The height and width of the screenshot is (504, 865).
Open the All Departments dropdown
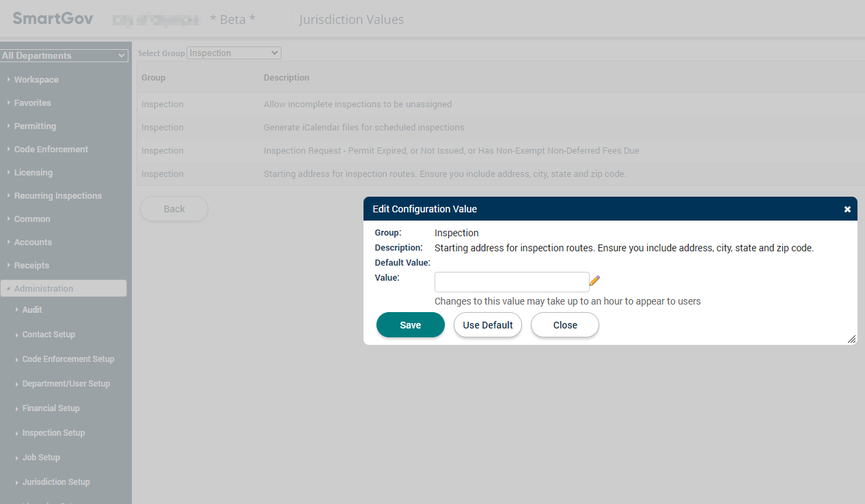(64, 56)
